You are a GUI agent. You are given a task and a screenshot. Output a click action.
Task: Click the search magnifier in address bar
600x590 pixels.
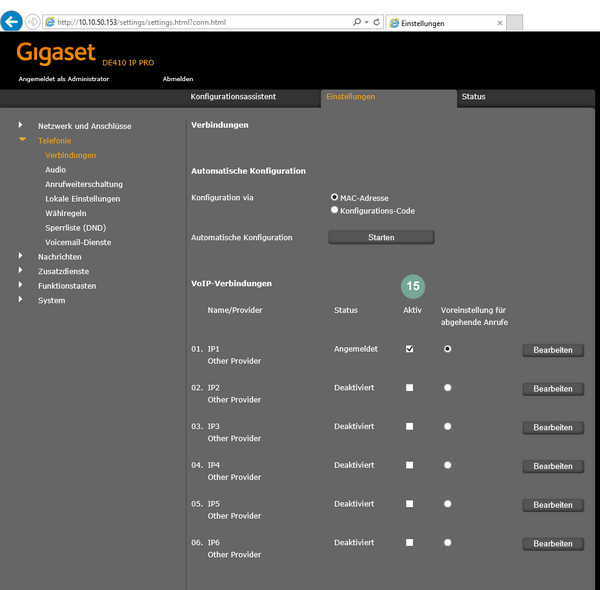(357, 22)
